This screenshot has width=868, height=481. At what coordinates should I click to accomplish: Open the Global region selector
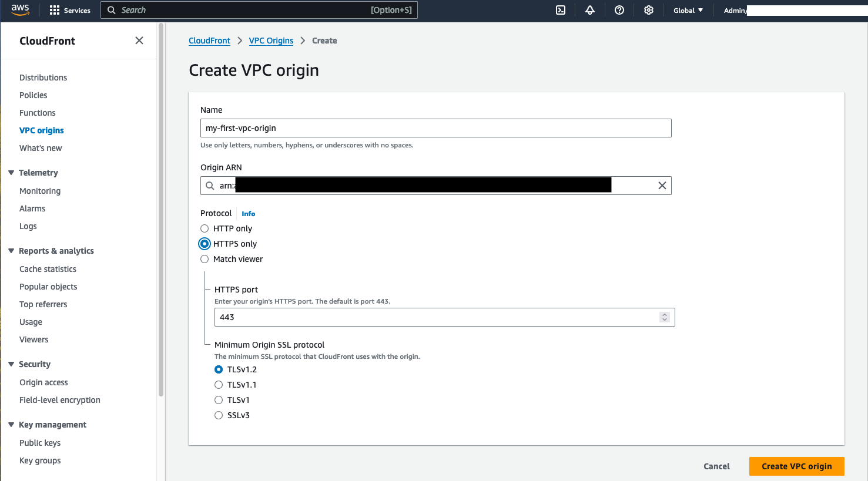pyautogui.click(x=688, y=10)
